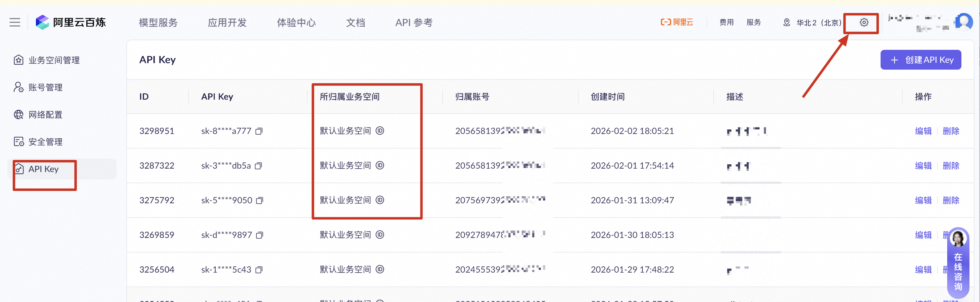
Task: Copy API key sk-d****9897
Action: pyautogui.click(x=260, y=235)
